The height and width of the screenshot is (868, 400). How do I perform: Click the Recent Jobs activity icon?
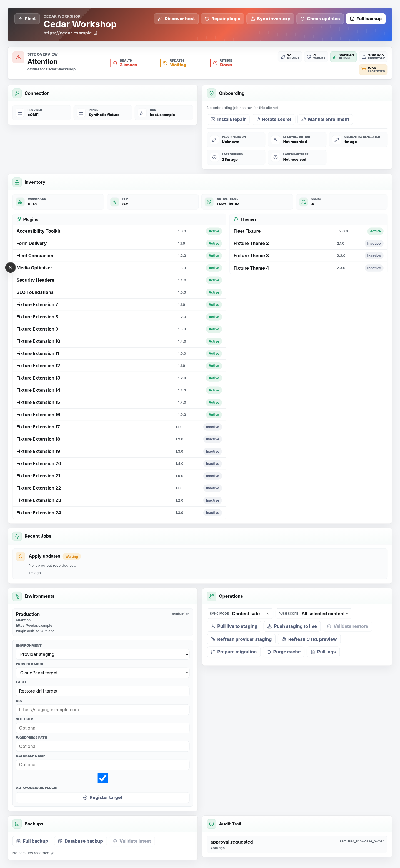point(17,536)
